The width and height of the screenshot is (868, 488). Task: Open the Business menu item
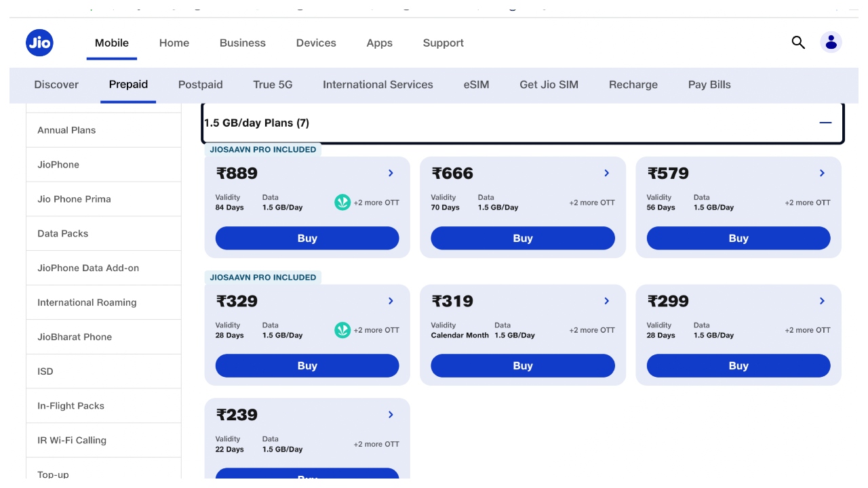pos(242,43)
